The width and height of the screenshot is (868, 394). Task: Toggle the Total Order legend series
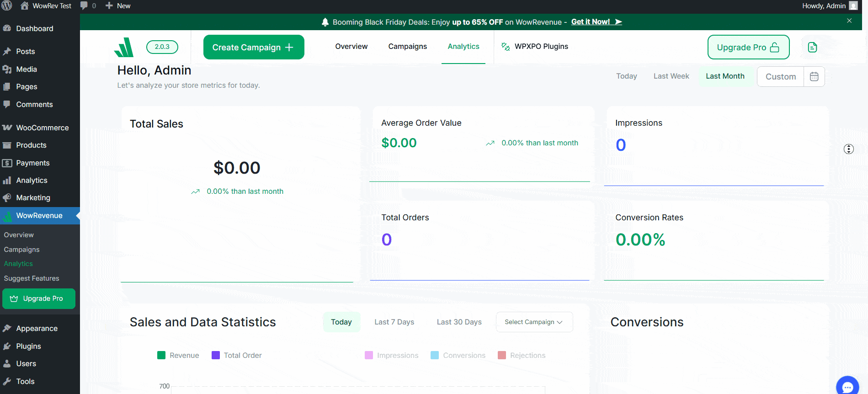[237, 356]
